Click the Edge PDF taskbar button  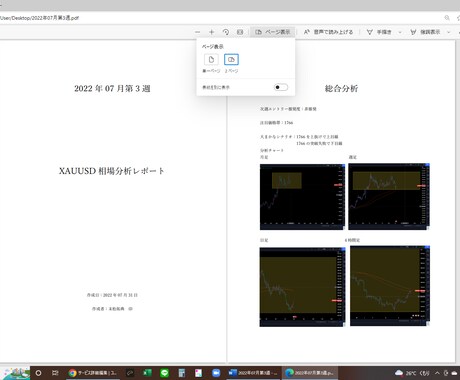(x=311, y=373)
